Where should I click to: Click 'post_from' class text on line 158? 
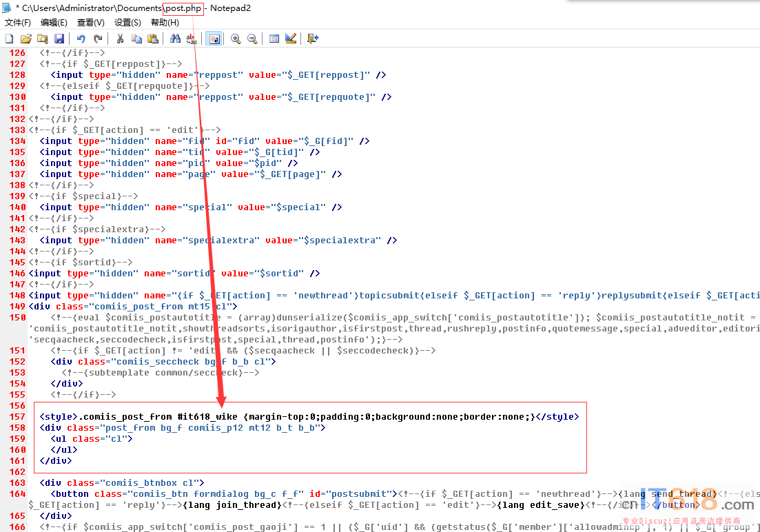tap(130, 428)
